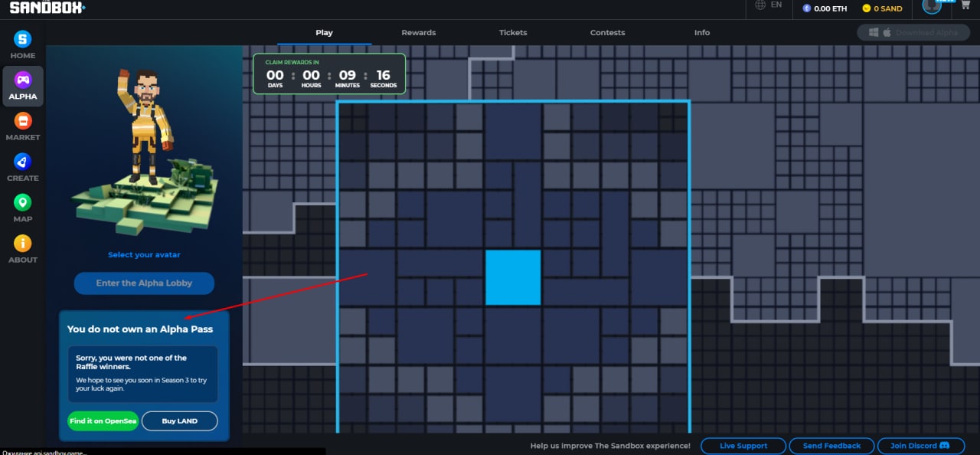
Task: Click the Download Alpha button
Action: pyautogui.click(x=912, y=33)
